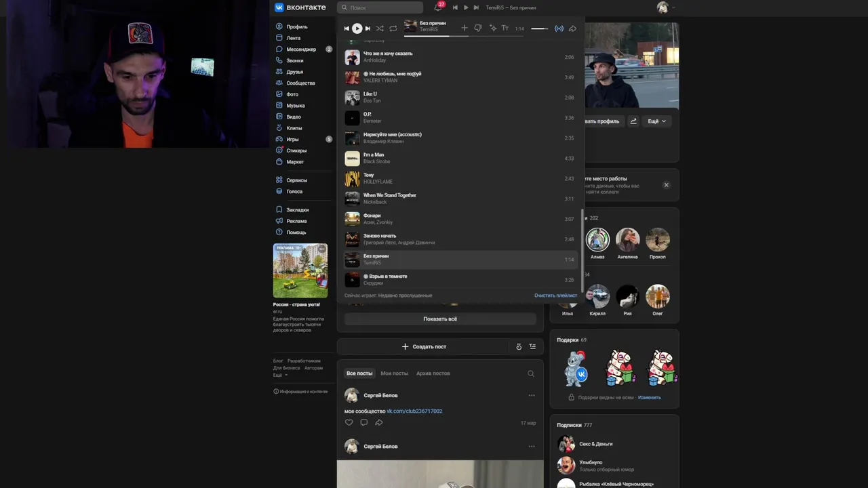The width and height of the screenshot is (868, 488).
Task: Click the Сервисы sidebar icon
Action: 279,180
